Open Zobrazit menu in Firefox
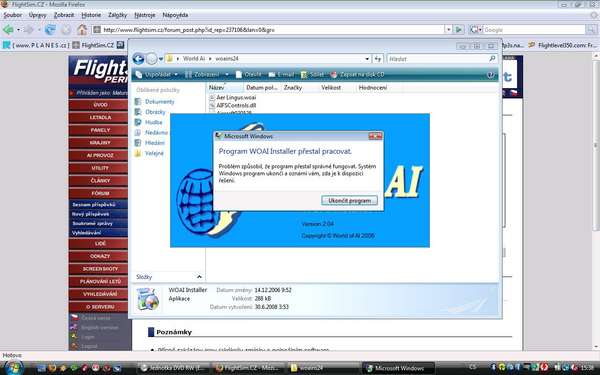The width and height of the screenshot is (600, 375). [x=64, y=15]
